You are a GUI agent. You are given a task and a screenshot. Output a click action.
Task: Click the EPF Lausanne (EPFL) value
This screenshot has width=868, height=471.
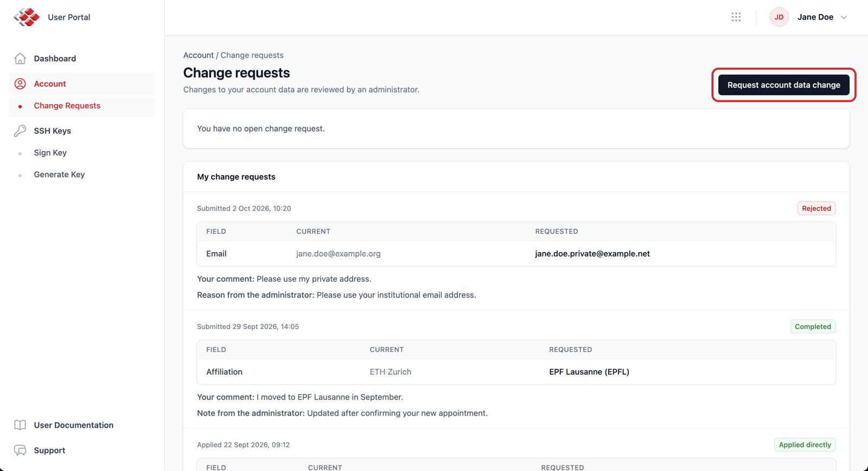coord(589,372)
